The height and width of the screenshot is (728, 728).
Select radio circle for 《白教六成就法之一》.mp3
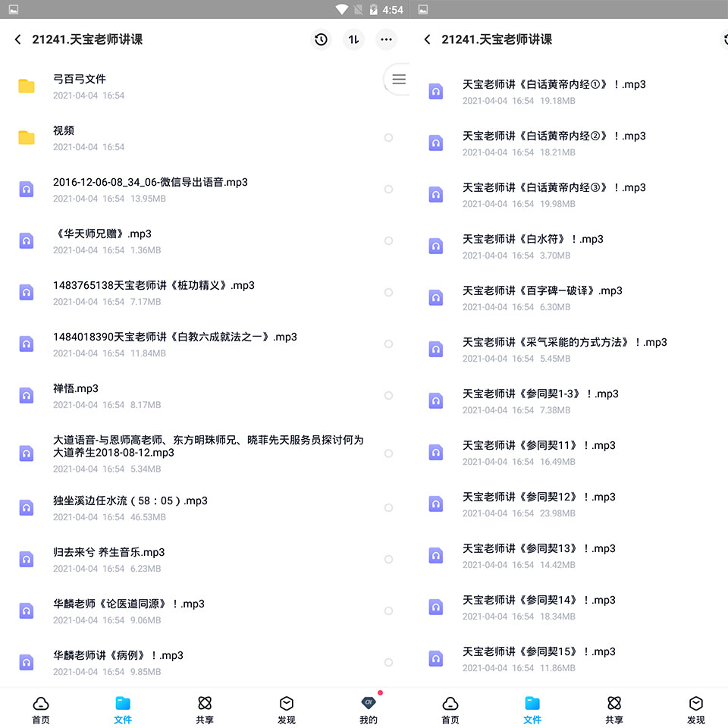(x=388, y=344)
